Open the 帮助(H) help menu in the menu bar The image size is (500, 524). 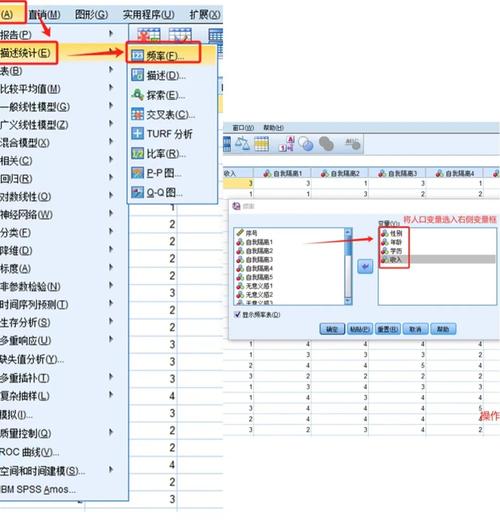pyautogui.click(x=273, y=128)
